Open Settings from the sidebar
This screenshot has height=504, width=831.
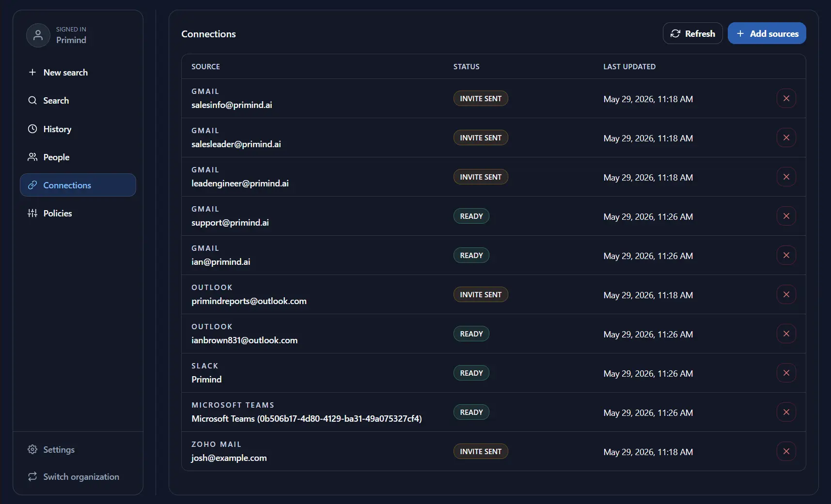tap(78, 449)
